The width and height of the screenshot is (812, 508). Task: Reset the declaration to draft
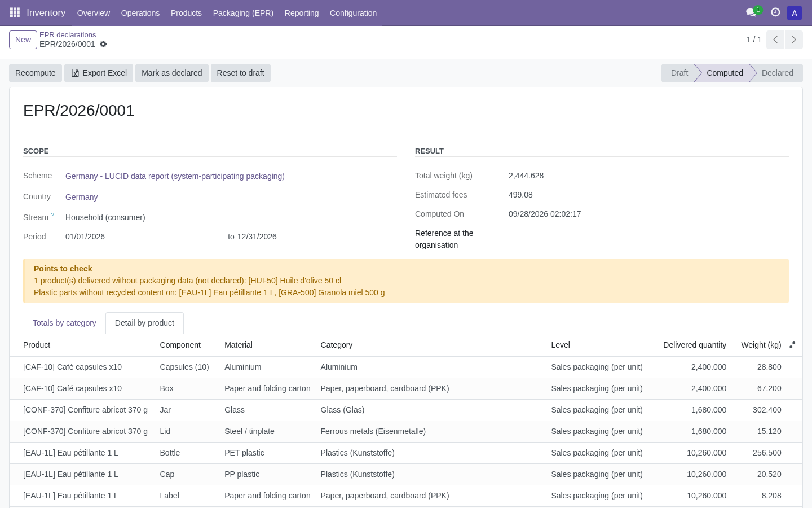pyautogui.click(x=241, y=73)
